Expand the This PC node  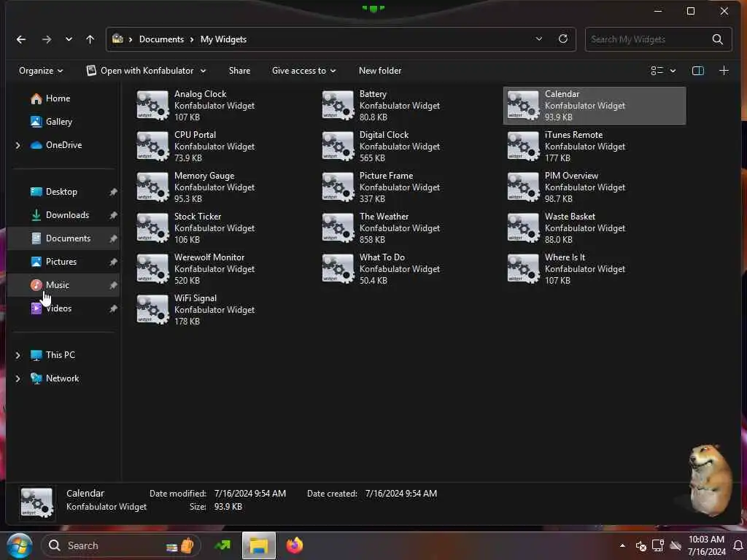(x=18, y=355)
